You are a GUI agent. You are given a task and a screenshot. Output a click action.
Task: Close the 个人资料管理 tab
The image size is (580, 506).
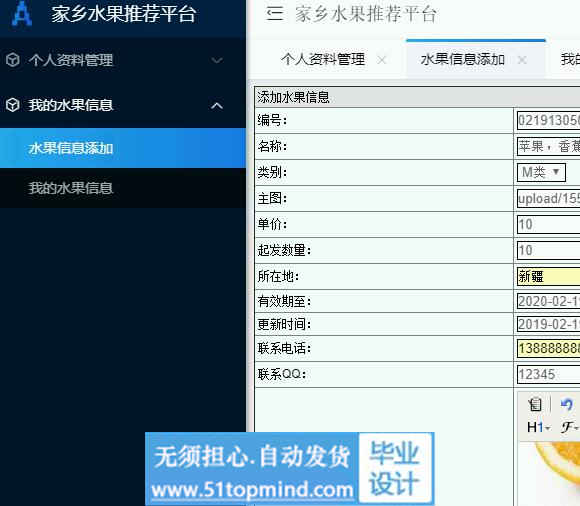pos(382,60)
